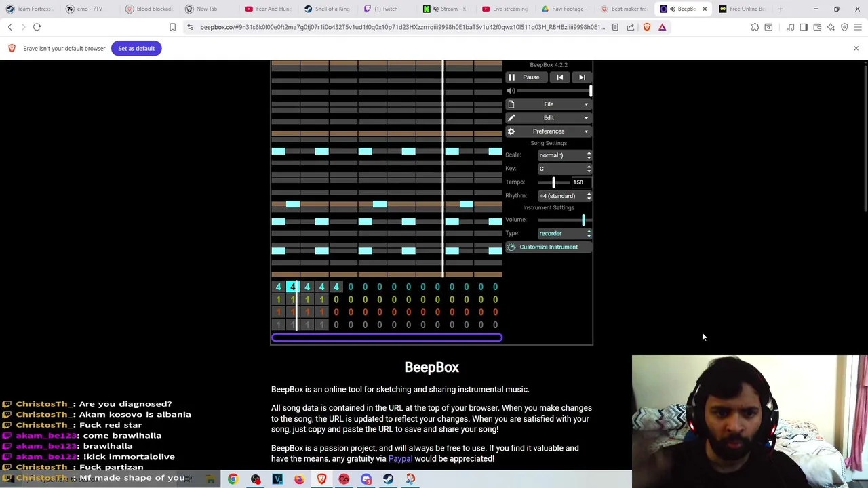The height and width of the screenshot is (488, 868).
Task: Click the Customize Instrument button
Action: coord(549,247)
